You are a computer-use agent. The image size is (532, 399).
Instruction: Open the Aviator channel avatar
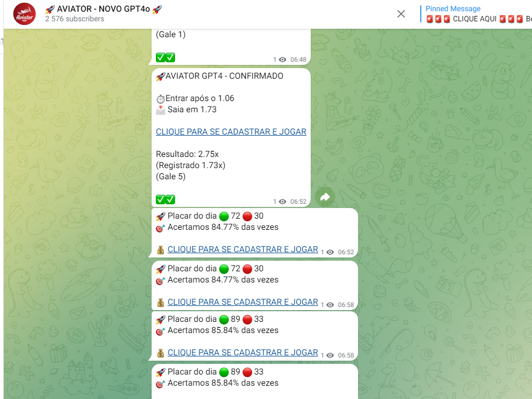click(24, 14)
